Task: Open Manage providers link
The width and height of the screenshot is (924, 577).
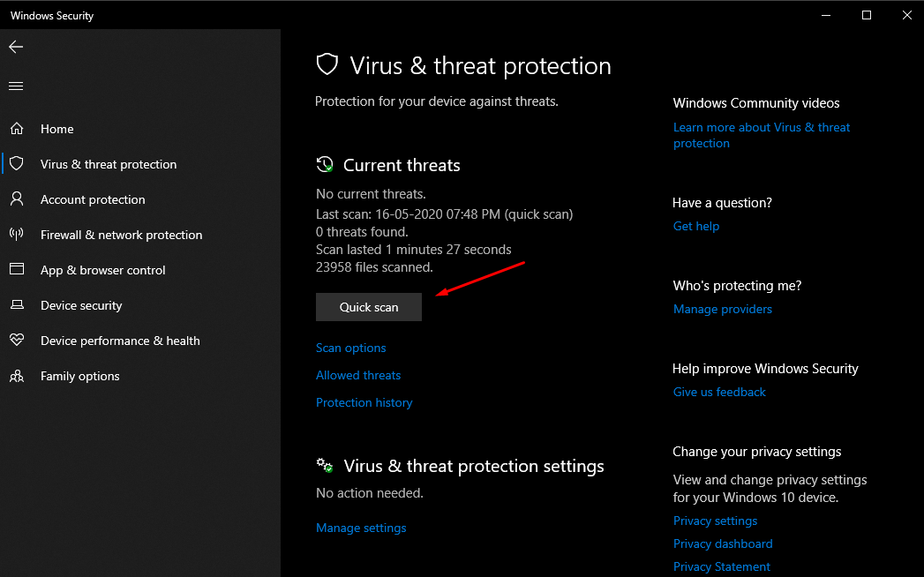Action: pos(723,309)
